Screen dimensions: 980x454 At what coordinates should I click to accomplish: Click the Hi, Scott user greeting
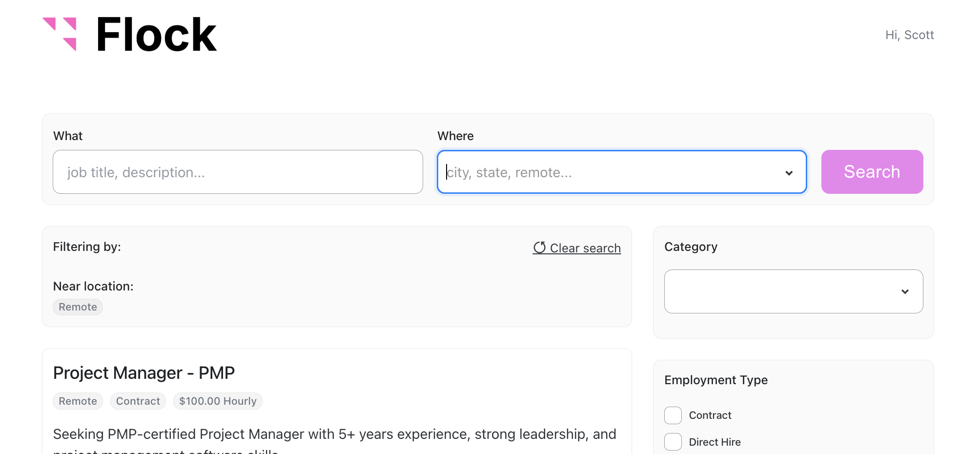(x=909, y=35)
